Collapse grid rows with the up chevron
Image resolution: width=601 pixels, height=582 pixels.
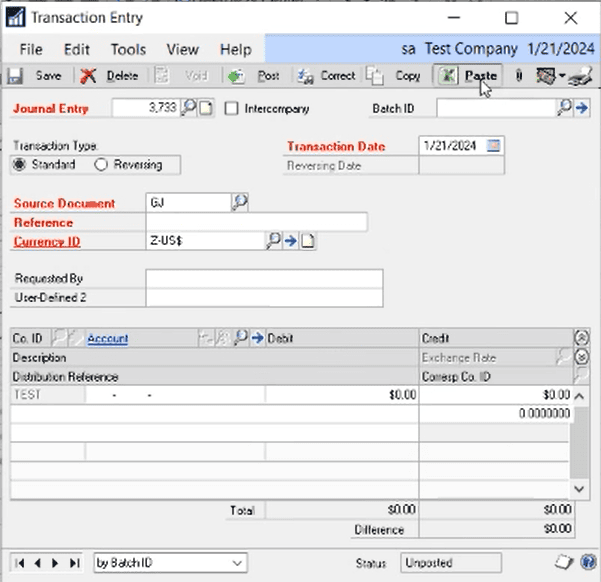(x=581, y=338)
